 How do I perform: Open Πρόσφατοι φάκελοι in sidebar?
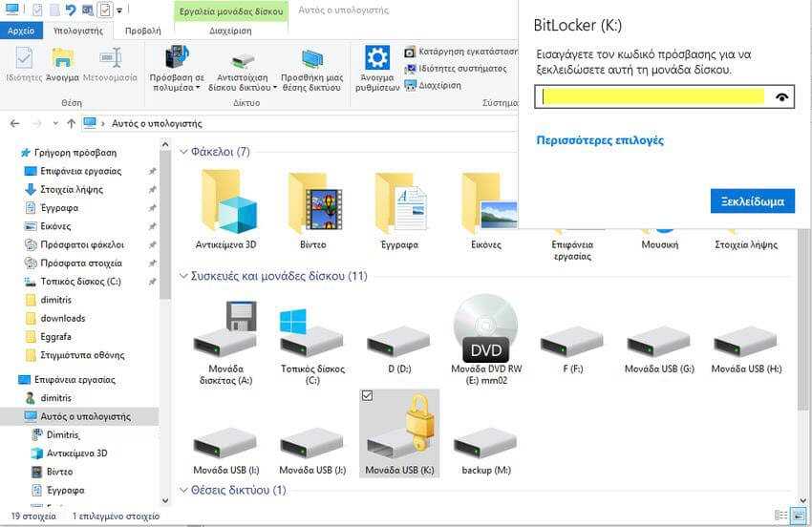(82, 244)
